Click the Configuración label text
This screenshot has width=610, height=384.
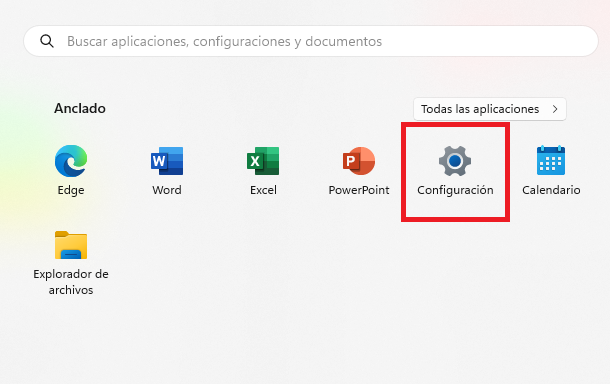455,190
